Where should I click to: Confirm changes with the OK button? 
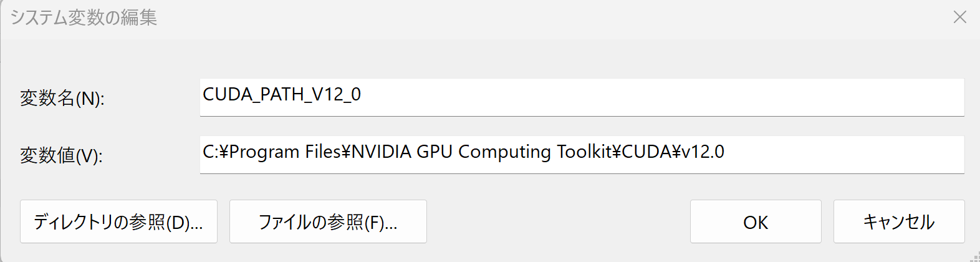[756, 221]
